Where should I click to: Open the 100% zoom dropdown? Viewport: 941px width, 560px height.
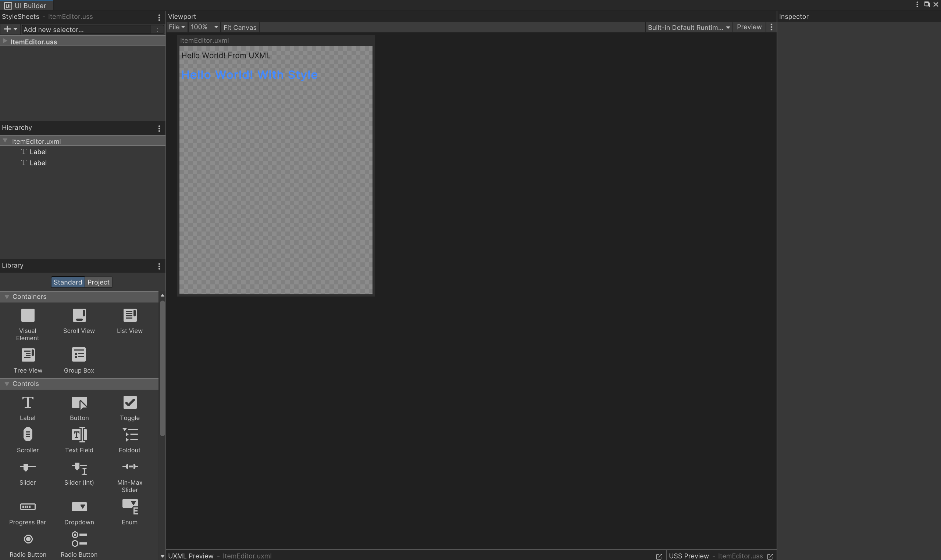204,27
